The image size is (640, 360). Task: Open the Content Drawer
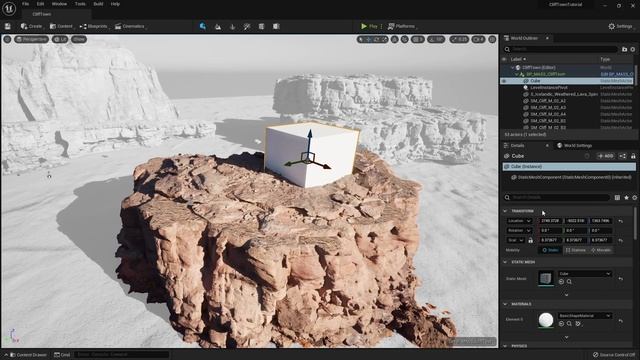[28, 355]
